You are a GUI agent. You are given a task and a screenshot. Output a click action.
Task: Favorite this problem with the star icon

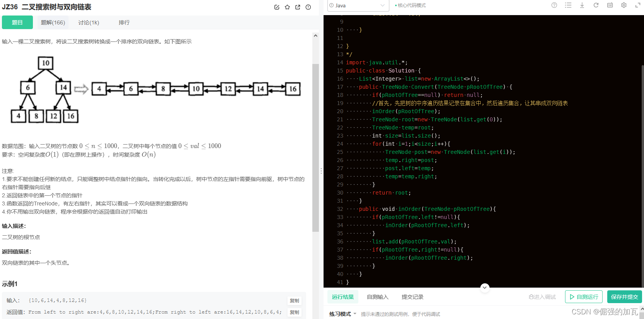coord(287,7)
